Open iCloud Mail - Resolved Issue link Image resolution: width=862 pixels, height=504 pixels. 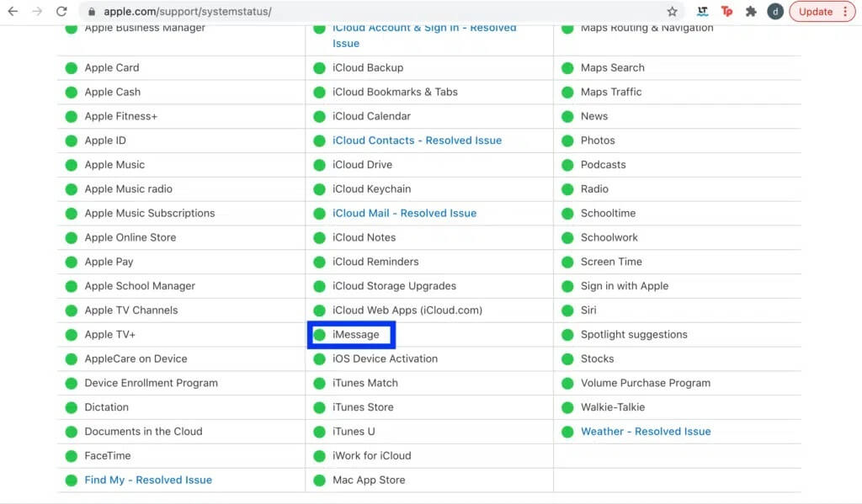[404, 213]
